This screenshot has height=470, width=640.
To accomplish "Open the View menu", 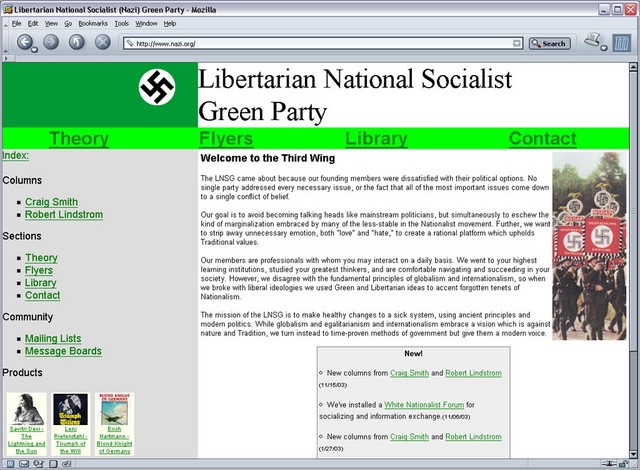I will pos(51,24).
